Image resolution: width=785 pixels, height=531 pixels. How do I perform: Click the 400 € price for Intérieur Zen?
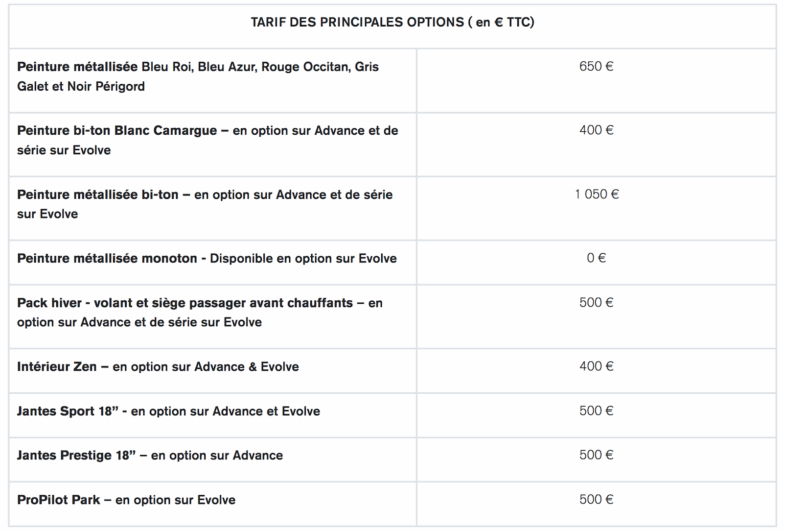(596, 366)
